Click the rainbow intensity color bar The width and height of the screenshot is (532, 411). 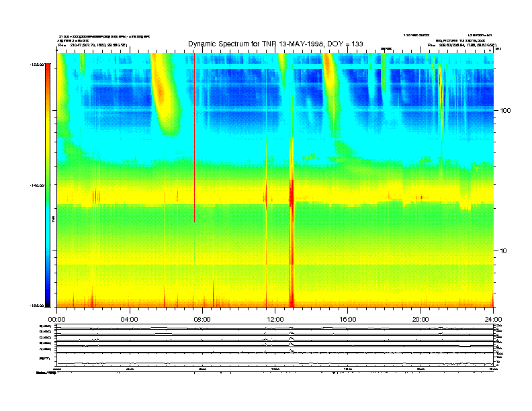48,185
